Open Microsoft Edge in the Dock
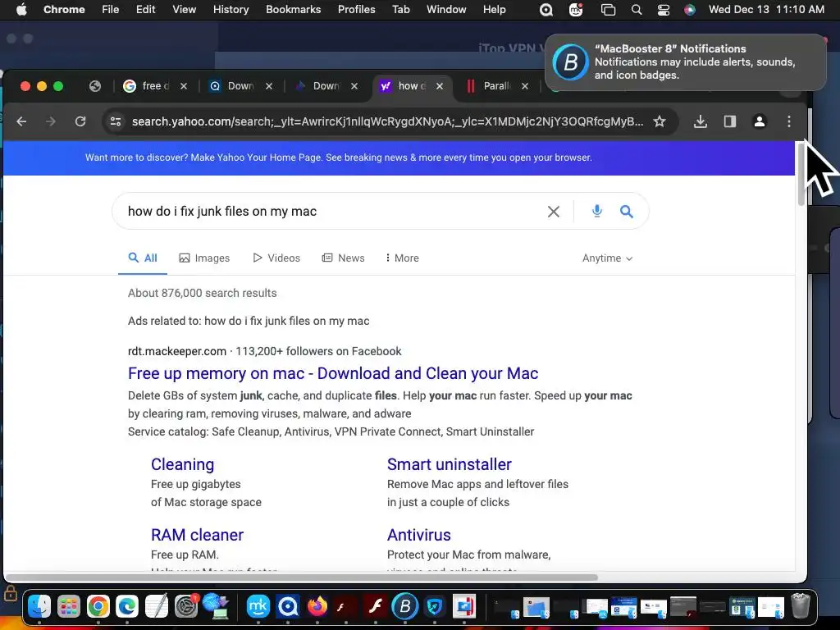Image resolution: width=840 pixels, height=630 pixels. pos(127,606)
